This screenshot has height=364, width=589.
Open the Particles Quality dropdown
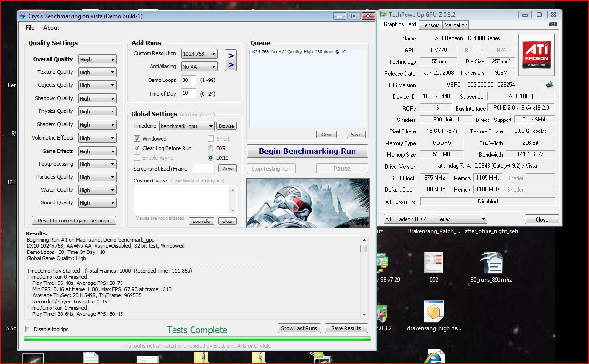(x=97, y=177)
